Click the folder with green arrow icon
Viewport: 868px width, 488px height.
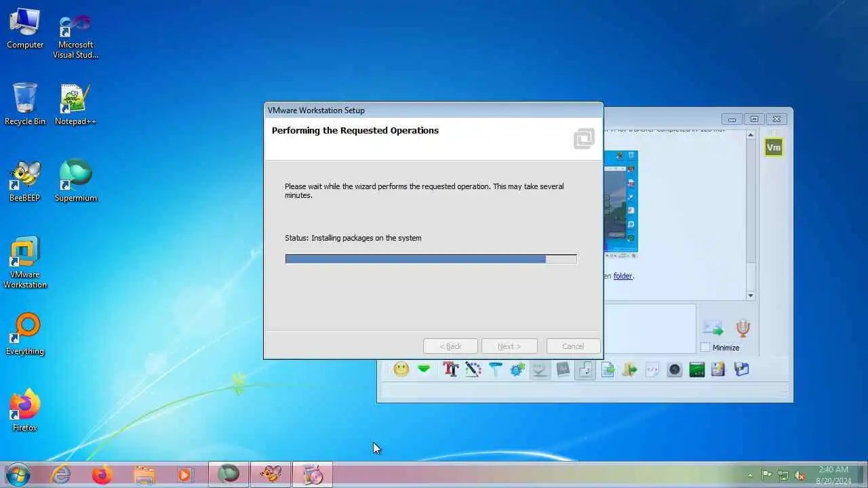[x=630, y=369]
